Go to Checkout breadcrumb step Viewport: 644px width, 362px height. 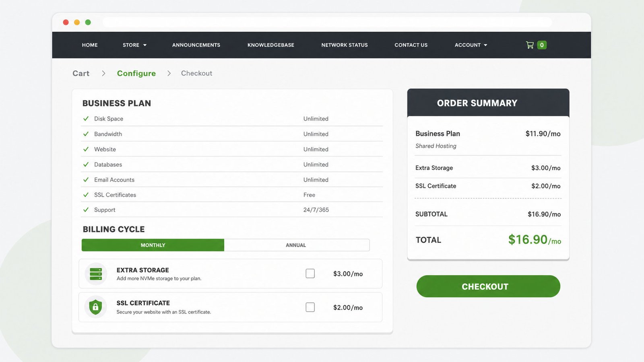tap(196, 73)
